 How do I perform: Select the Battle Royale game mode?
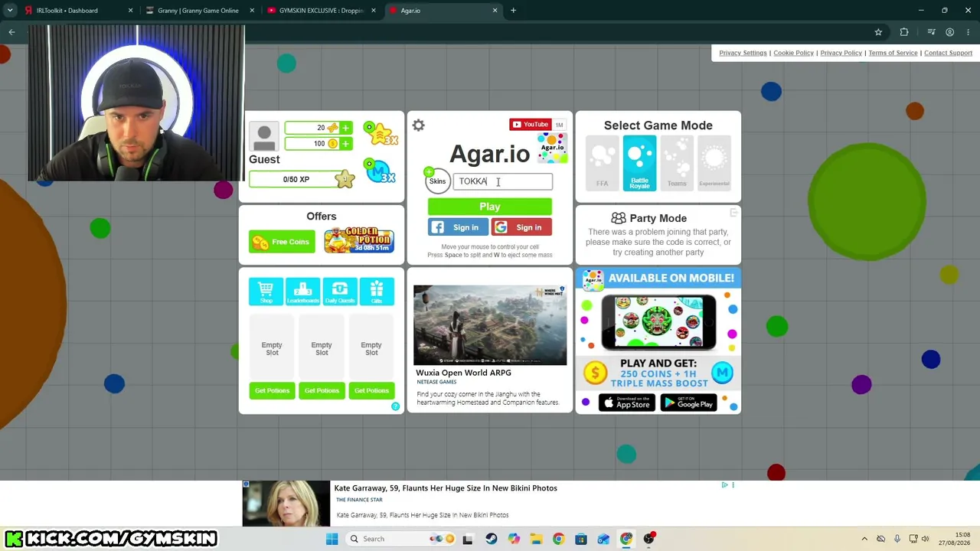pos(639,163)
